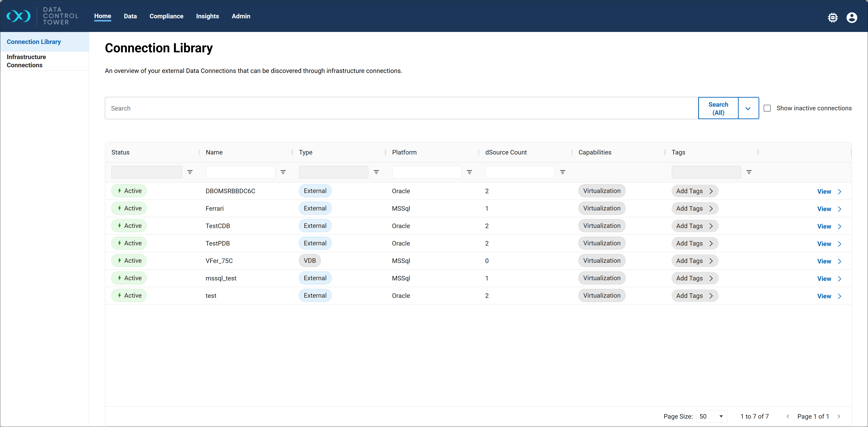
Task: Click the Active status badge for Ferrari
Action: pos(129,208)
